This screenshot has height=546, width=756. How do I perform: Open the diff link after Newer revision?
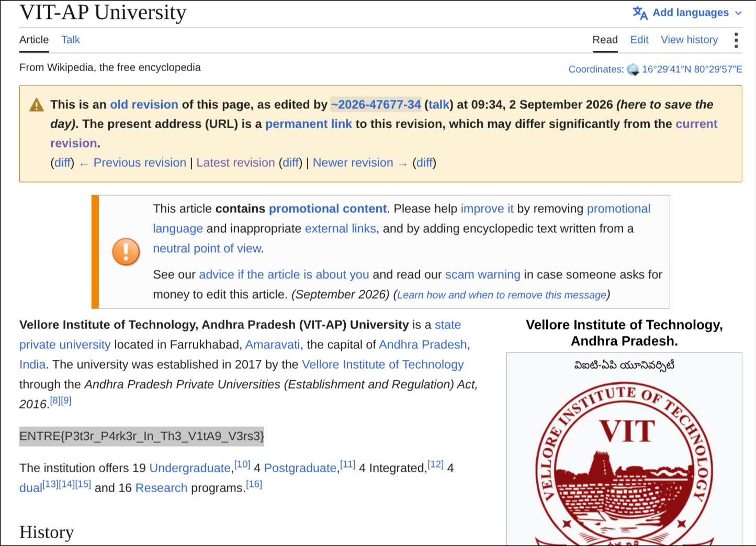coord(424,163)
